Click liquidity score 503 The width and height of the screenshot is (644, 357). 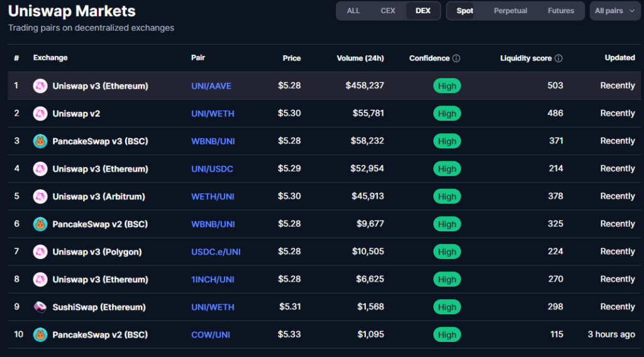pyautogui.click(x=555, y=85)
